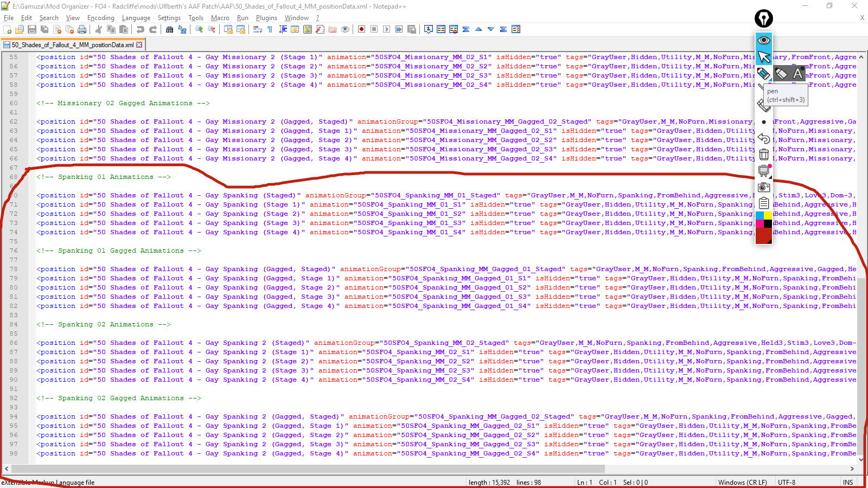Toggle the indent guide icon
Screen dimensions: 868x488
tap(283, 29)
